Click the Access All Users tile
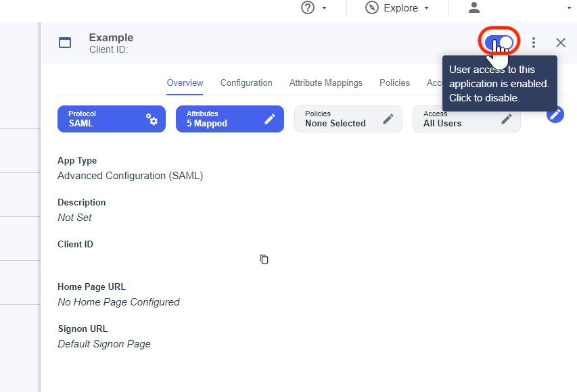This screenshot has width=577, height=392. (453, 119)
